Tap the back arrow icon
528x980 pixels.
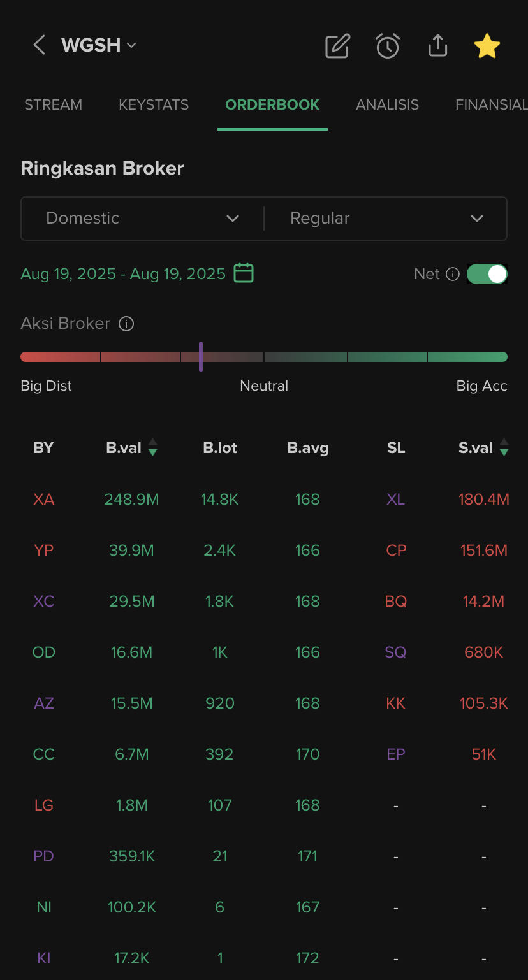tap(40, 45)
